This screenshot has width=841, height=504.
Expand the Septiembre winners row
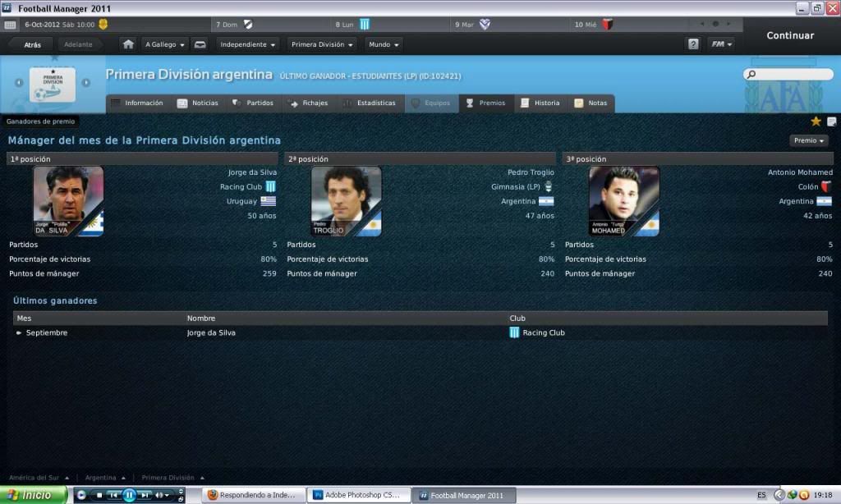pyautogui.click(x=19, y=333)
